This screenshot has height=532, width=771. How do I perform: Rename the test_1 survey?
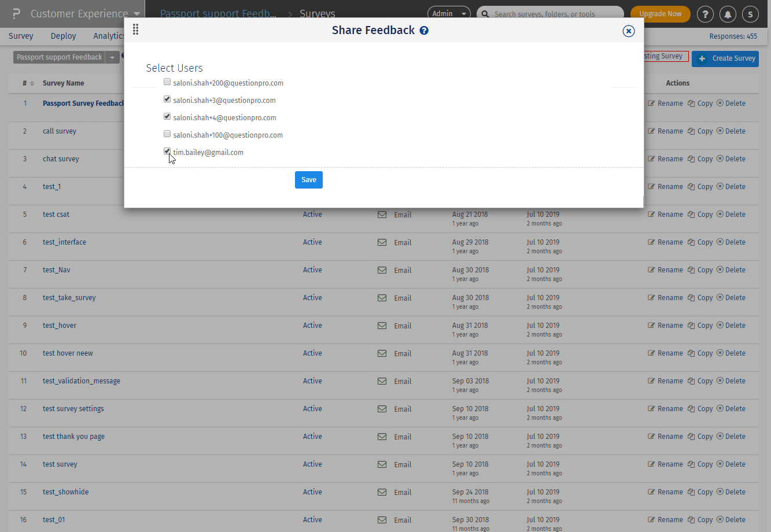tap(665, 187)
